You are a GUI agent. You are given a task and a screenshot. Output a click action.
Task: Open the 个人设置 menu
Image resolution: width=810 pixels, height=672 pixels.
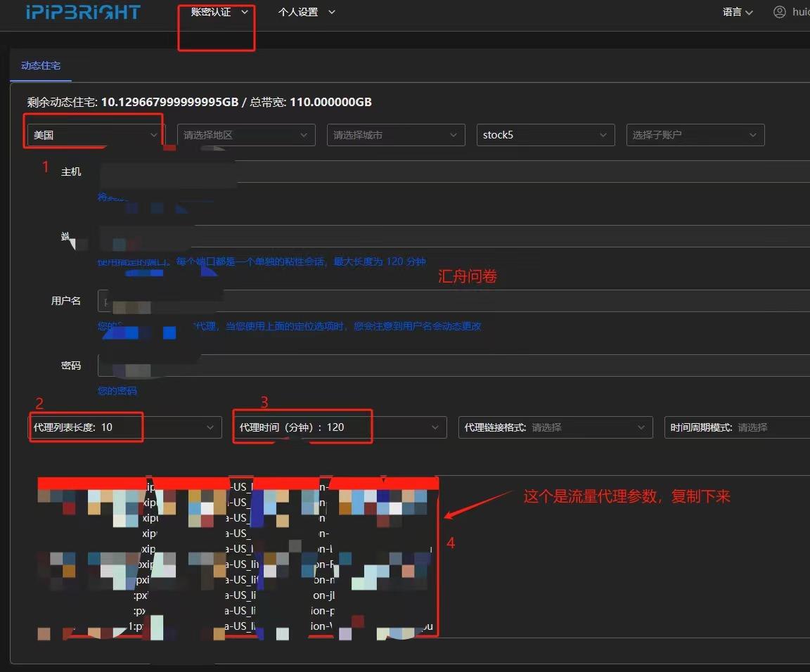click(307, 12)
